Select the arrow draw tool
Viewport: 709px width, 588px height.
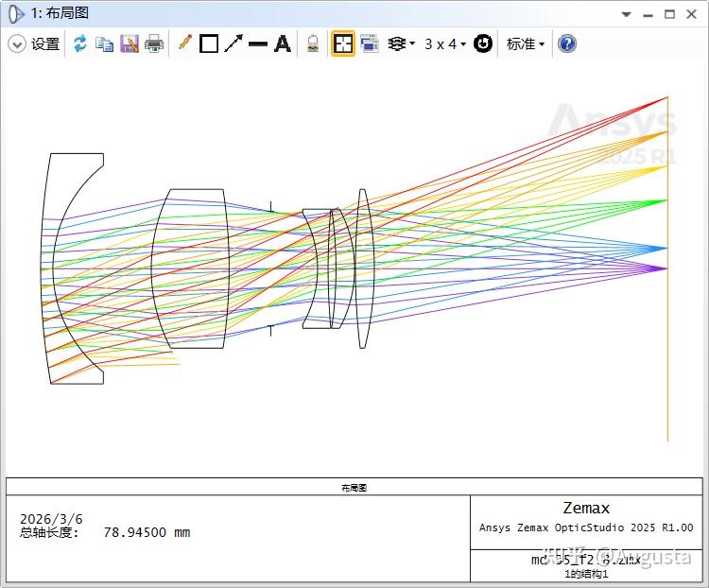coord(233,43)
